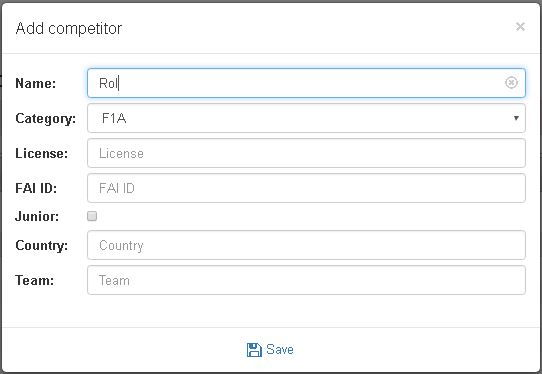Click the FAI ID: label
Image resolution: width=542 pixels, height=374 pixels.
[x=36, y=188]
